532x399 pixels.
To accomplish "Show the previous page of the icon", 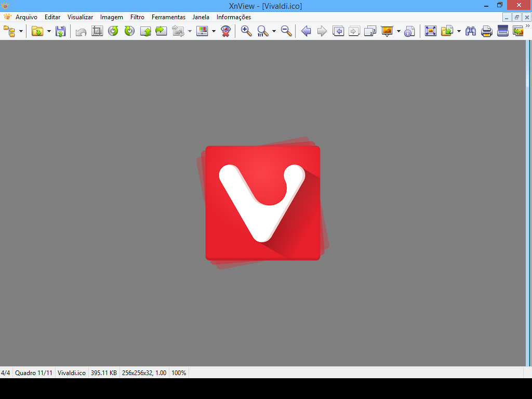I will pyautogui.click(x=338, y=31).
